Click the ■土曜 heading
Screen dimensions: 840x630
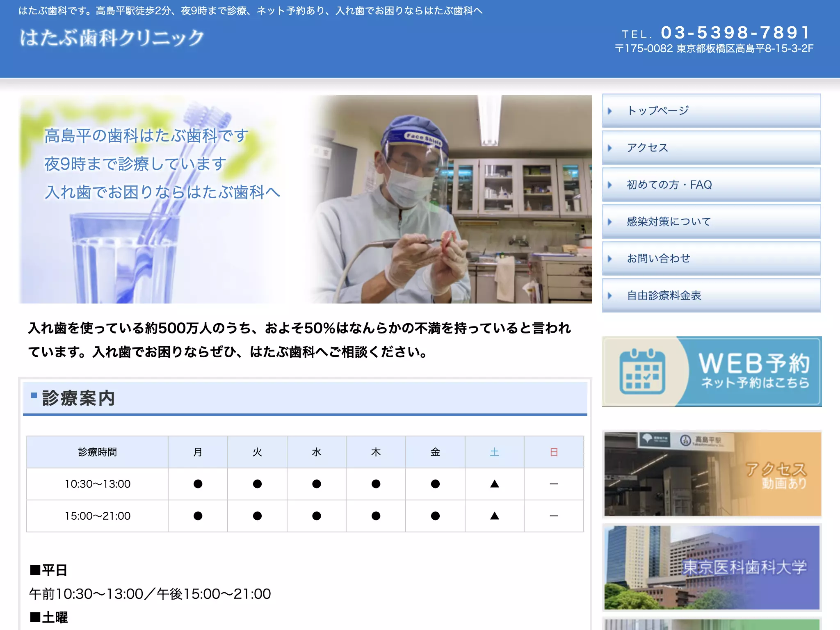pyautogui.click(x=48, y=617)
